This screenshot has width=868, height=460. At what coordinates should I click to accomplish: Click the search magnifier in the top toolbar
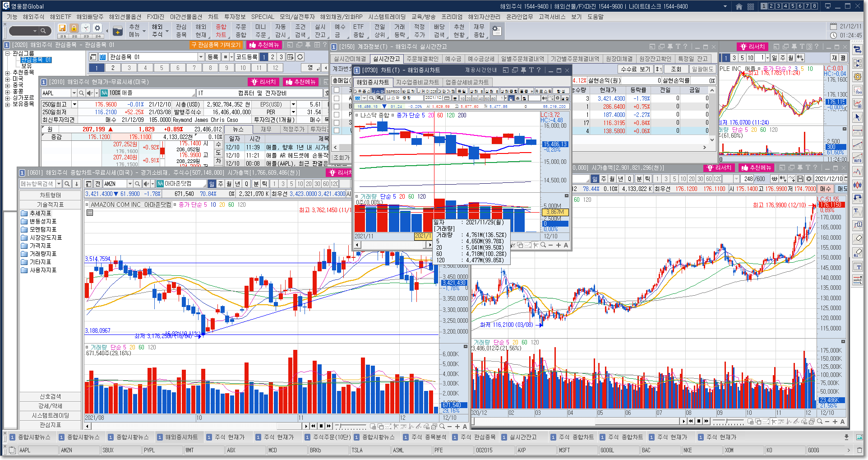(x=43, y=31)
